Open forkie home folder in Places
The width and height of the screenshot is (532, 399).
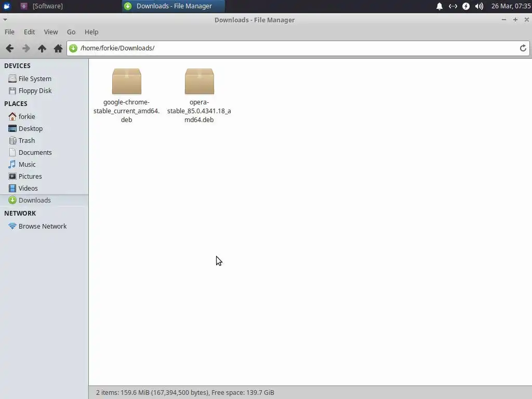[x=44, y=116]
